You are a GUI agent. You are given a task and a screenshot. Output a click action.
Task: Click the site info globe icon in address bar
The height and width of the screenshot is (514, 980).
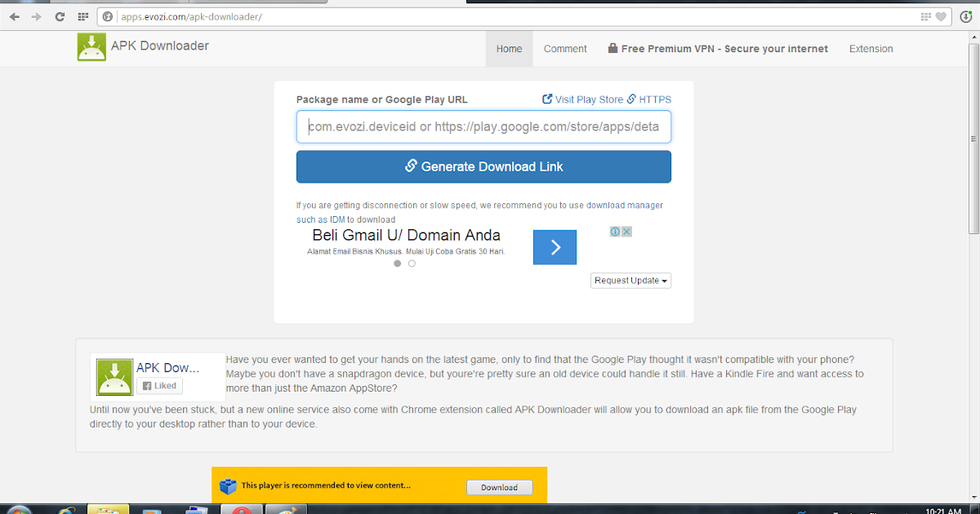pos(107,16)
